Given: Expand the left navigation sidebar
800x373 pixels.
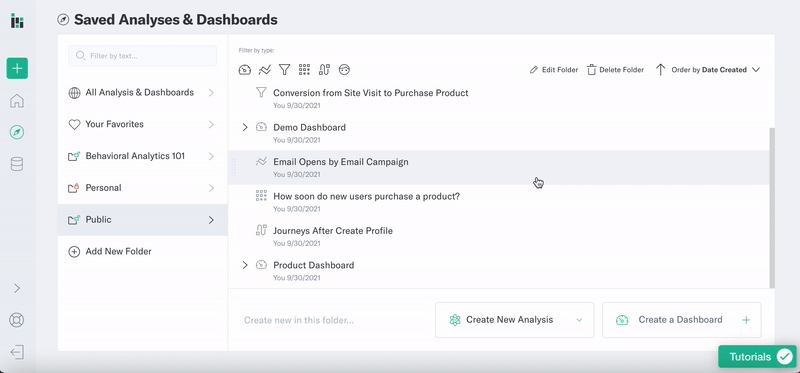Looking at the screenshot, I should [17, 288].
